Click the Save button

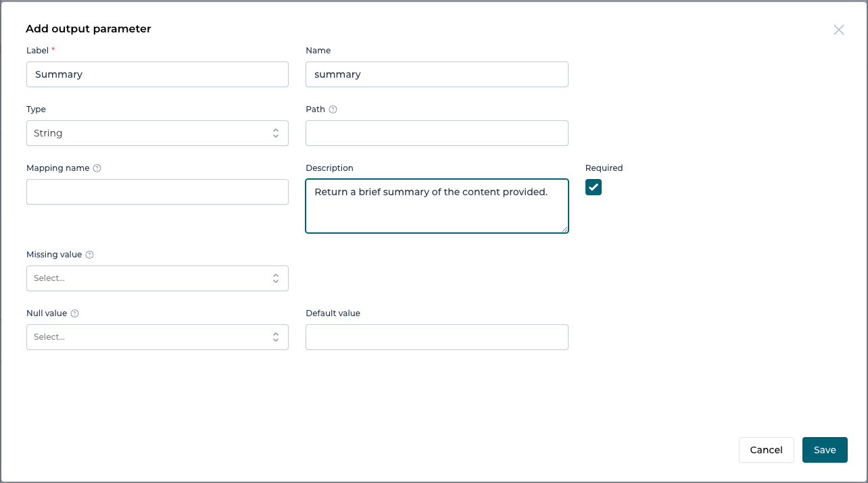click(x=825, y=449)
